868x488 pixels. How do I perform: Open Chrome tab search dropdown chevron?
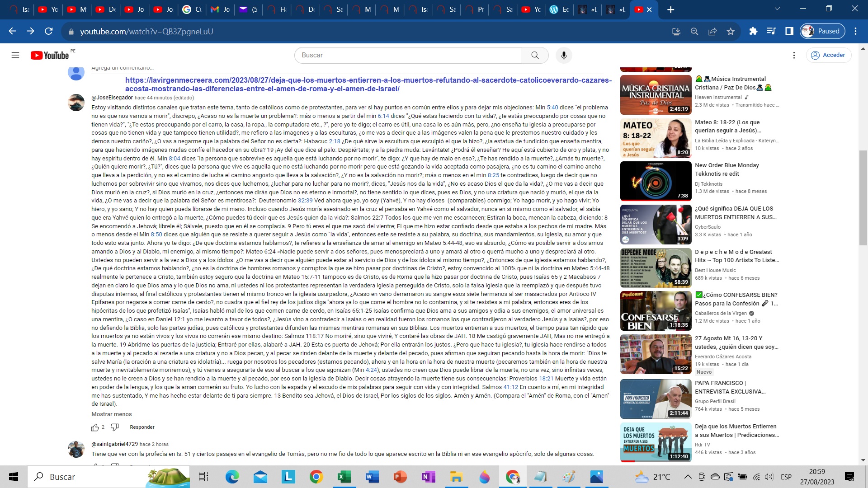[777, 9]
